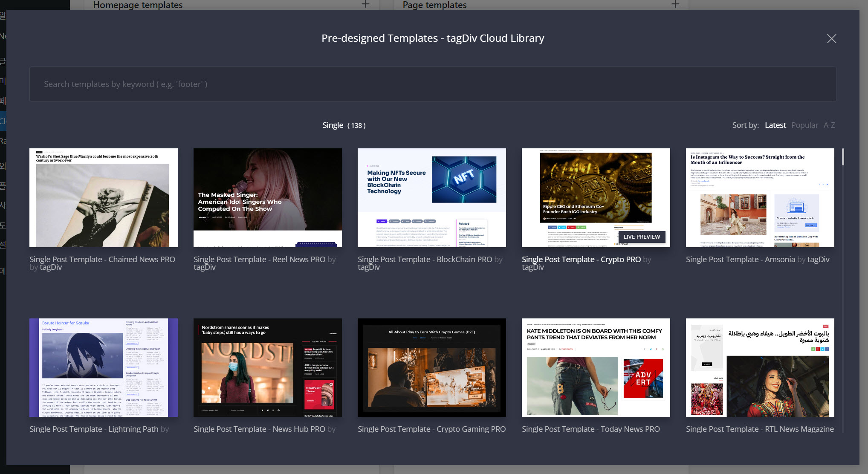This screenshot has width=868, height=474.
Task: Sort templates by Popular
Action: [x=804, y=125]
